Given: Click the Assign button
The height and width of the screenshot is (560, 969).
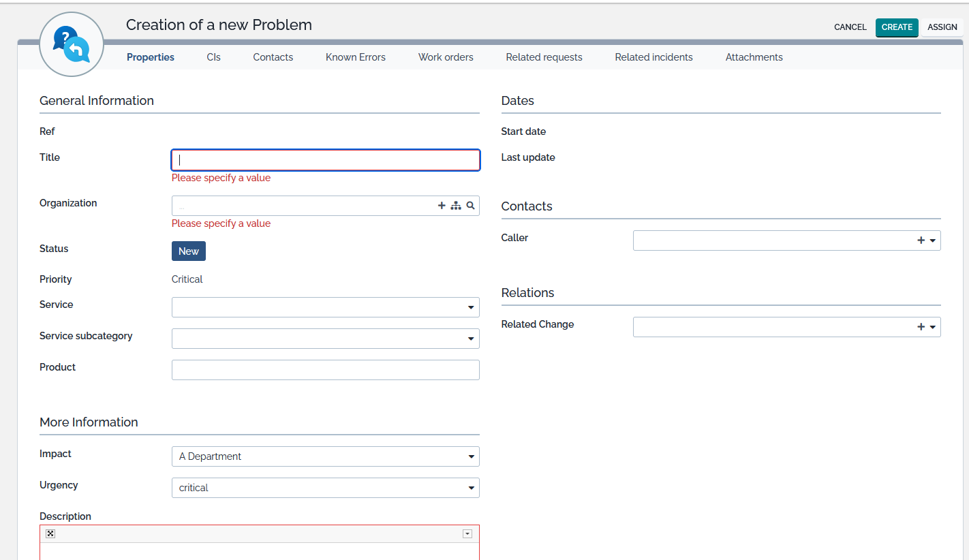Looking at the screenshot, I should click(x=942, y=27).
